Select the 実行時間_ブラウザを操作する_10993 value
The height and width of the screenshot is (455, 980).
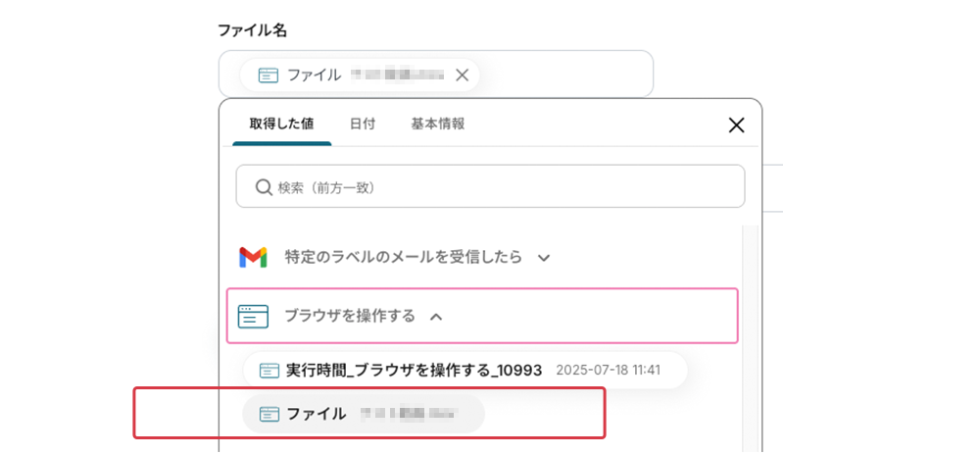click(x=414, y=371)
